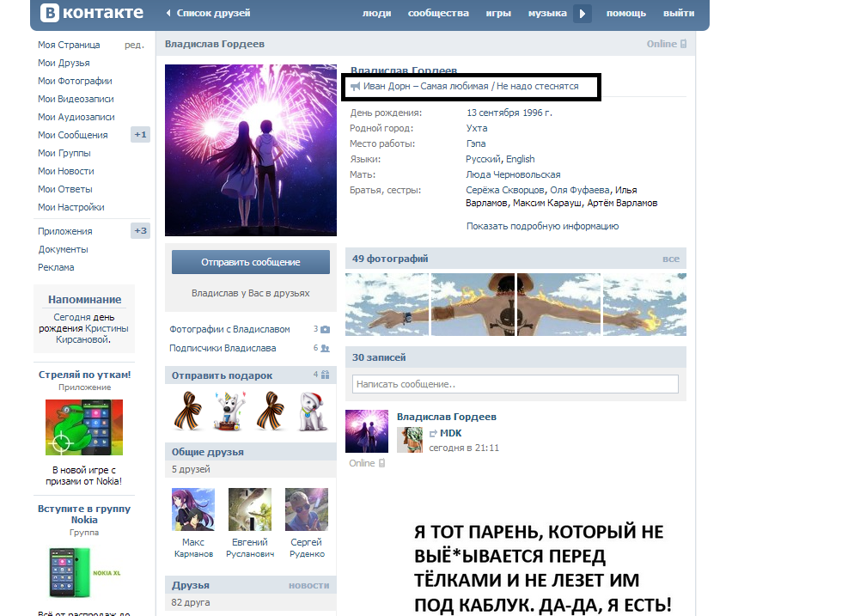Open Документы in sidebar

tap(64, 249)
